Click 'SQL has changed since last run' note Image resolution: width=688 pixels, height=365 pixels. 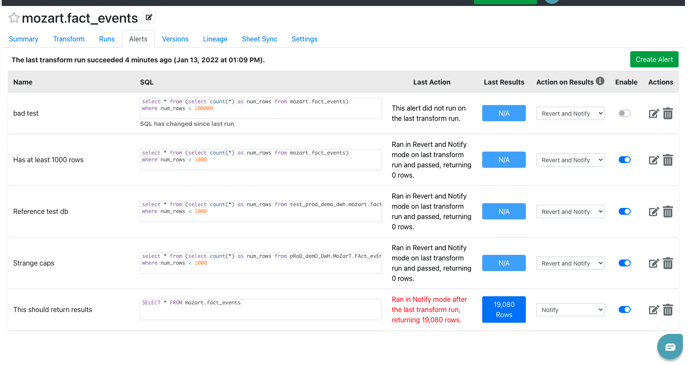click(187, 124)
